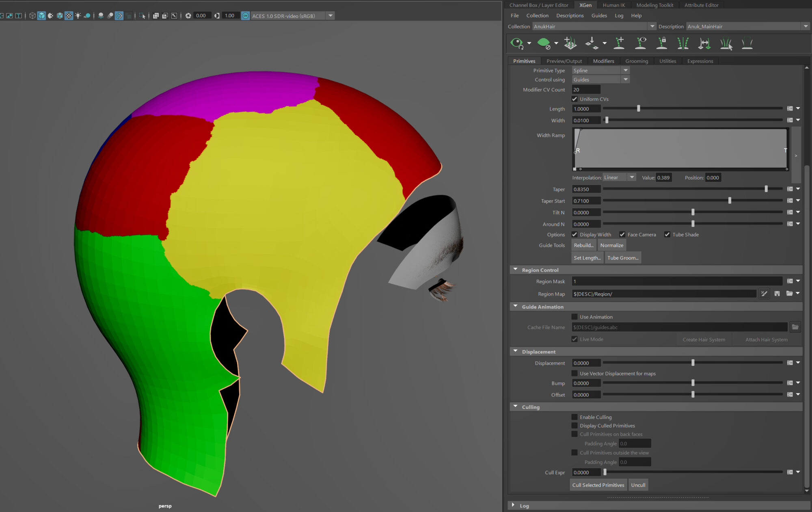Click the toggle guide visibility icon
The image size is (812, 512).
(640, 43)
